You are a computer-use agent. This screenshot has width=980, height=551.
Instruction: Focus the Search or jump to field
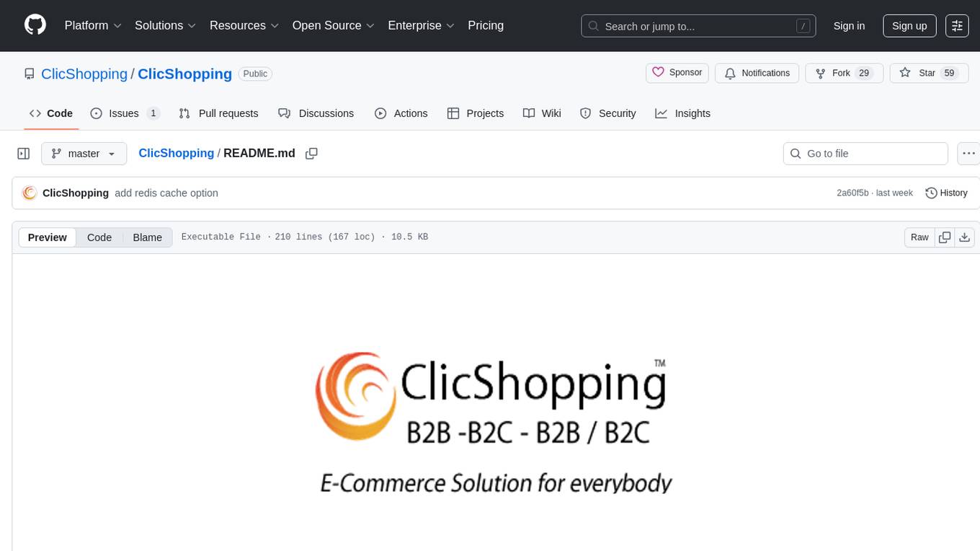tap(698, 25)
